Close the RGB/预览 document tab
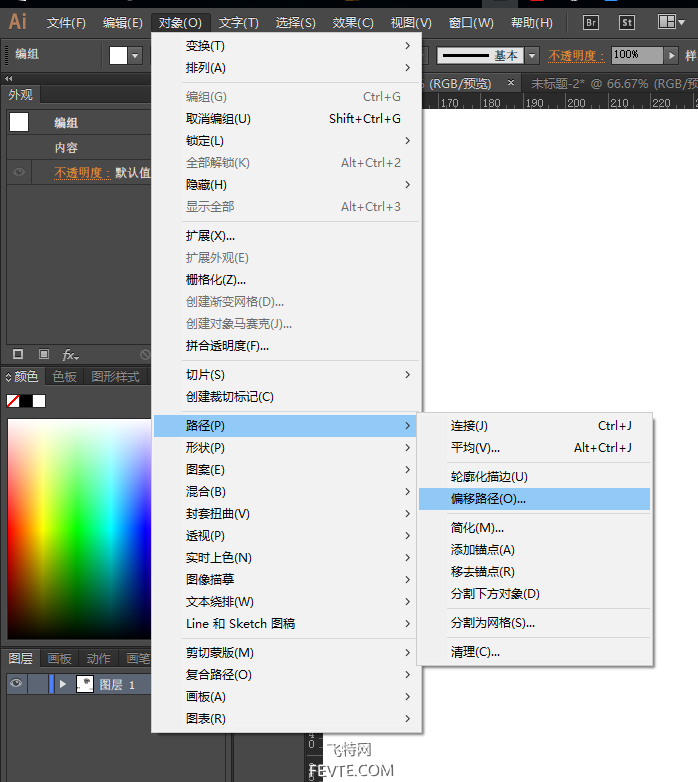698x782 pixels. (x=511, y=82)
